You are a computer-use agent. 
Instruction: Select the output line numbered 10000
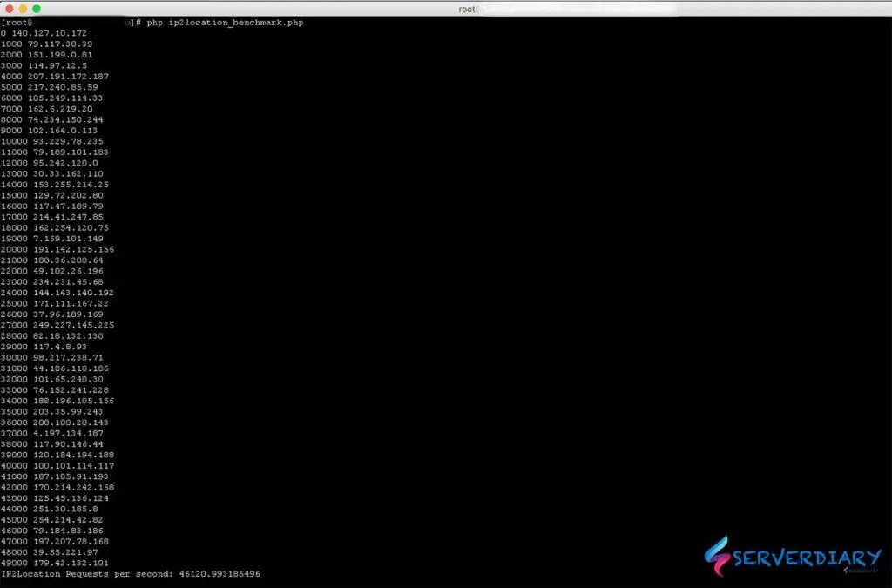(x=51, y=142)
